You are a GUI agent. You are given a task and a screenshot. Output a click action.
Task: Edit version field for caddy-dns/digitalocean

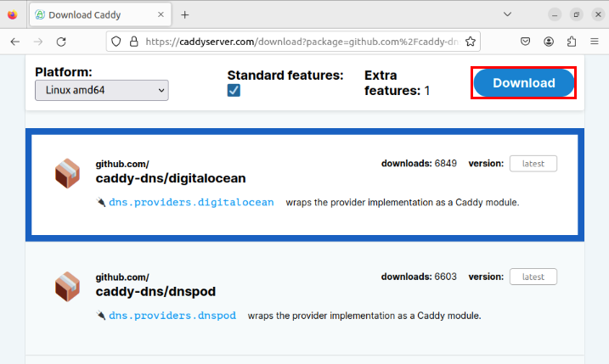533,164
